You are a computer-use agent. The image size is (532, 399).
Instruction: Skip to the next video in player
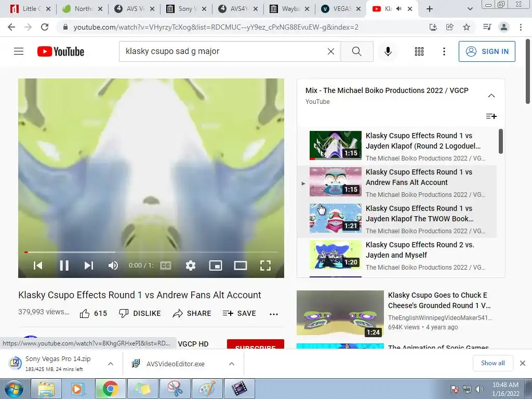tap(88, 265)
